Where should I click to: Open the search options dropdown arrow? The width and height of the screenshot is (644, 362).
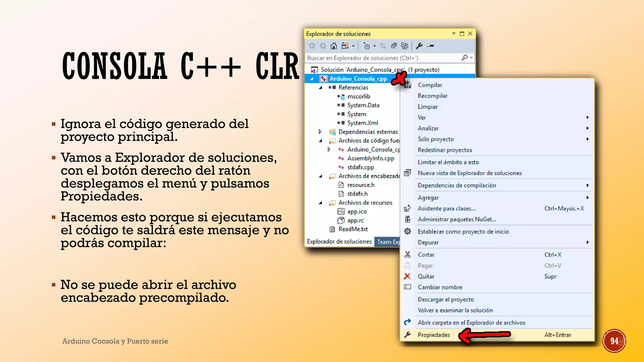click(x=471, y=58)
